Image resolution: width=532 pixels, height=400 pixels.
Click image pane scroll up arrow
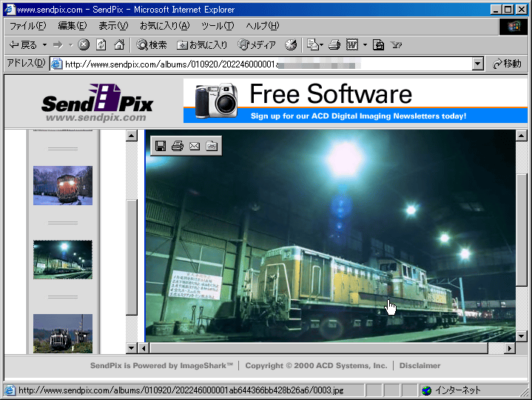522,136
